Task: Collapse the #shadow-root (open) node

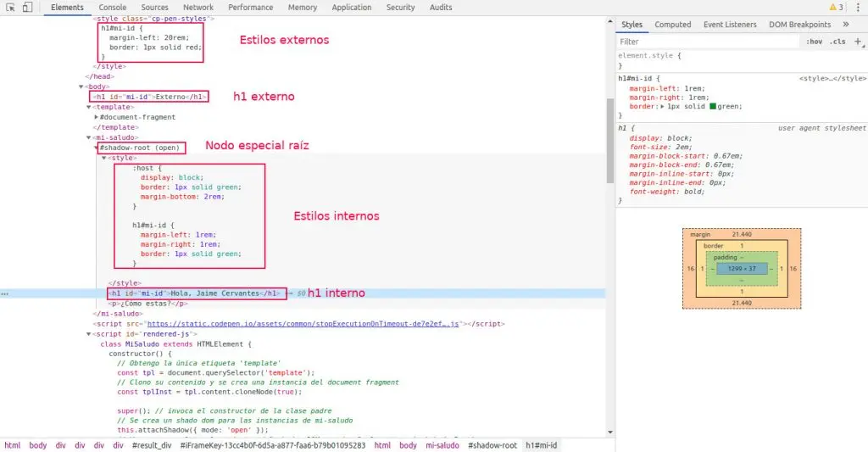Action: click(97, 148)
